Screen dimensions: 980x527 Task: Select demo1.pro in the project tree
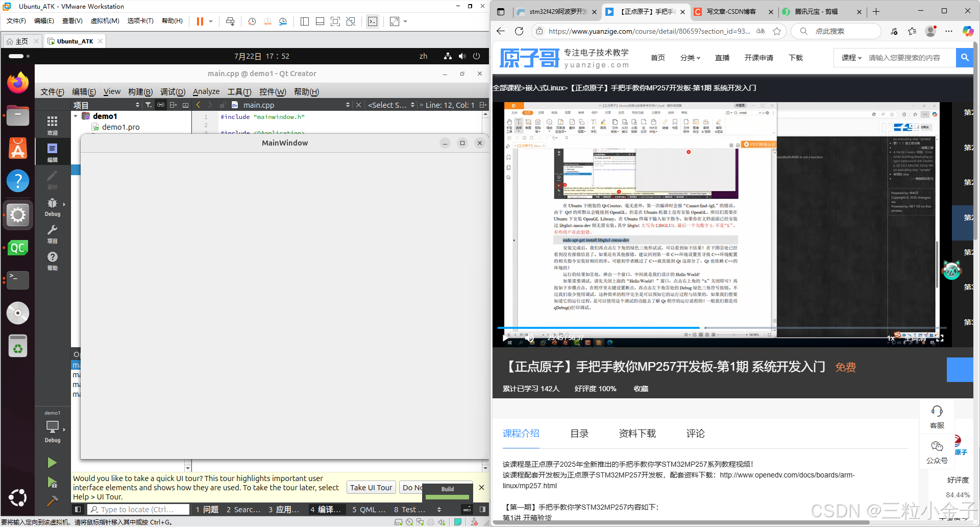tap(120, 127)
